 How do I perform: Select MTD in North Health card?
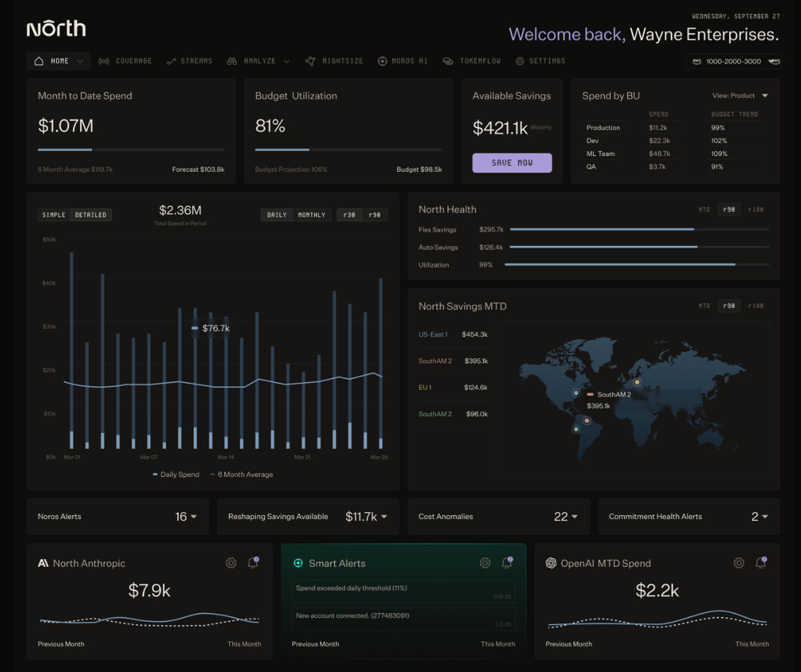[704, 210]
